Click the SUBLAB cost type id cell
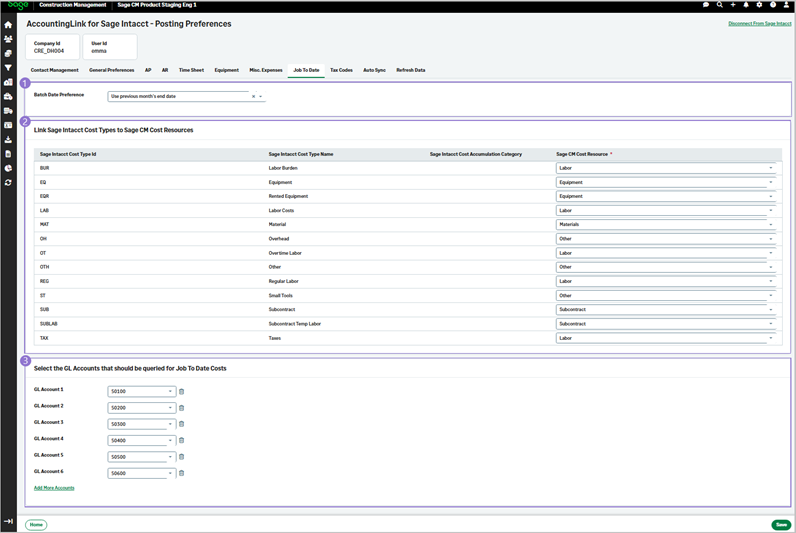The width and height of the screenshot is (796, 533). tap(49, 324)
